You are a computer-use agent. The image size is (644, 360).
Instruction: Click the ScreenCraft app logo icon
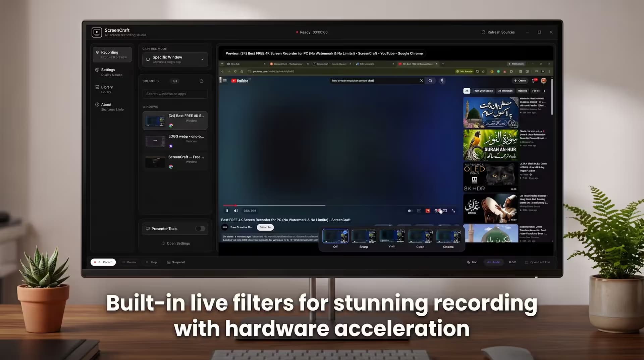pos(97,32)
